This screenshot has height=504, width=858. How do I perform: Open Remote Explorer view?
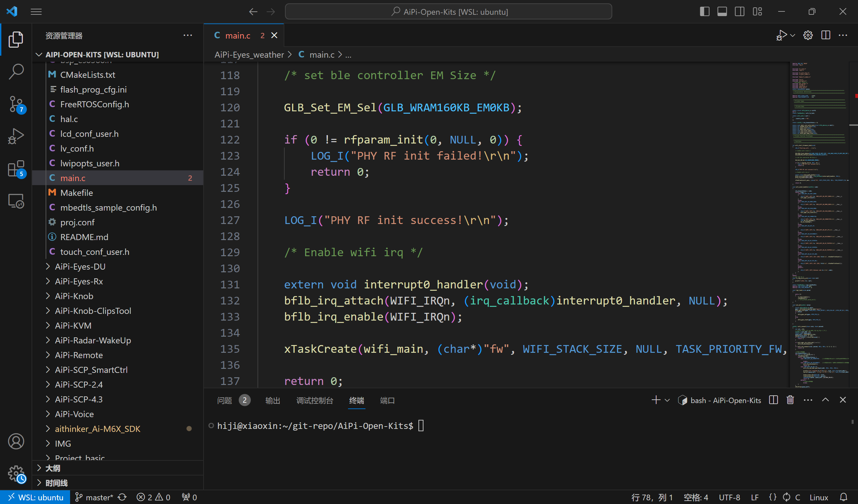tap(16, 201)
